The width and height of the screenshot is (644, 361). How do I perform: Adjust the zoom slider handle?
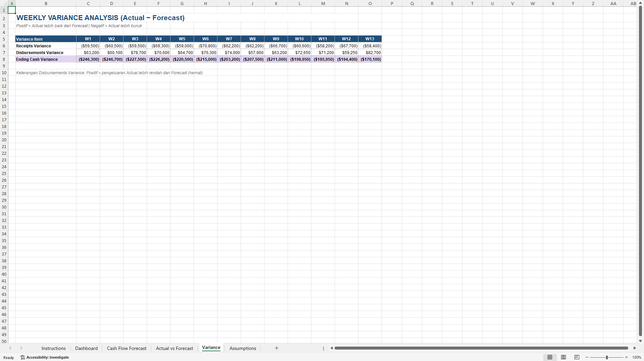point(607,357)
